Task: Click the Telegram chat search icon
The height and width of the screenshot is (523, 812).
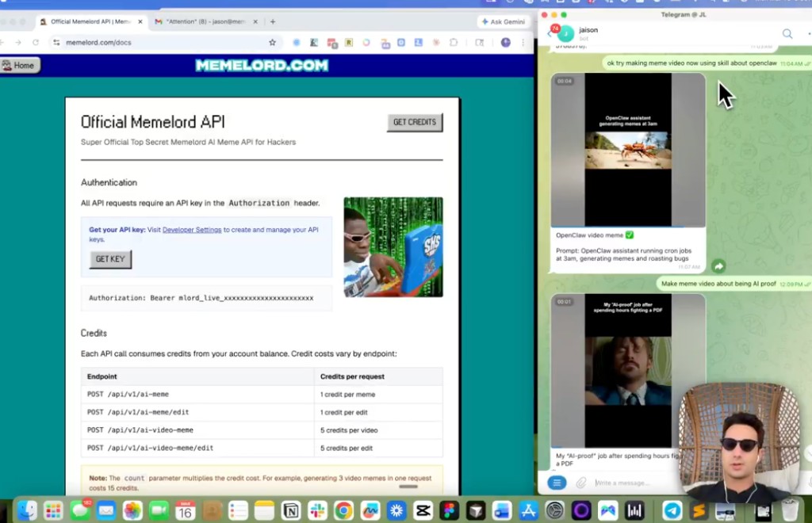Action: point(787,33)
